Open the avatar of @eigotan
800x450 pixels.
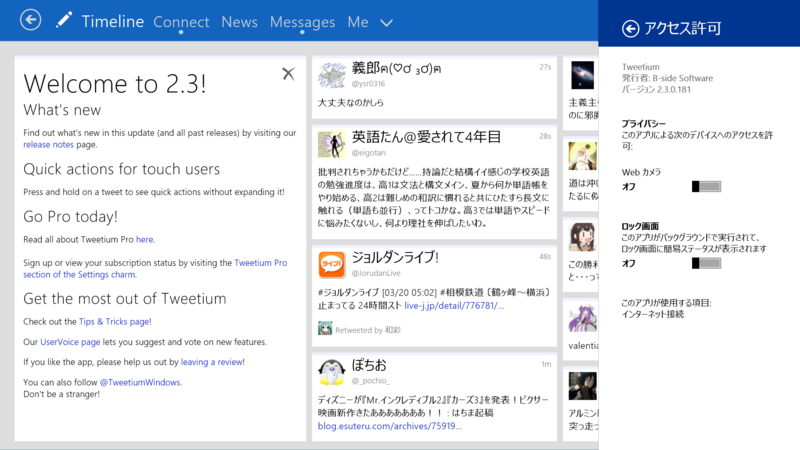pyautogui.click(x=331, y=144)
